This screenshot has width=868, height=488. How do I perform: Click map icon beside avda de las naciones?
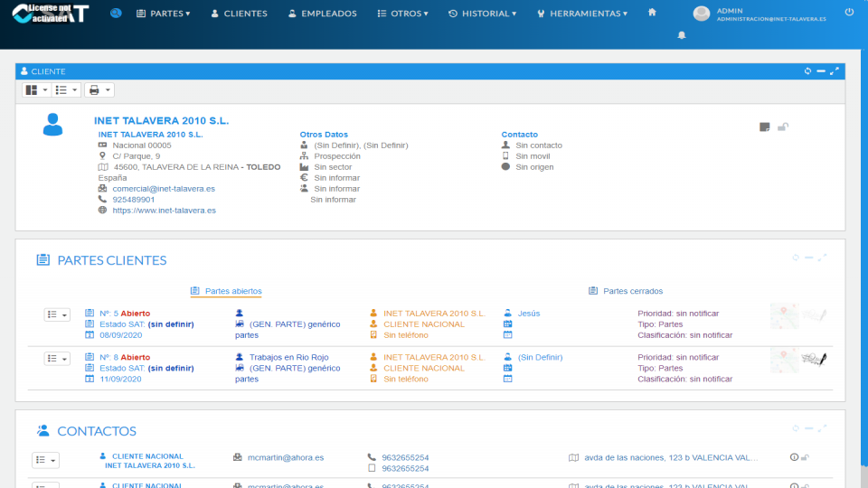coord(573,457)
